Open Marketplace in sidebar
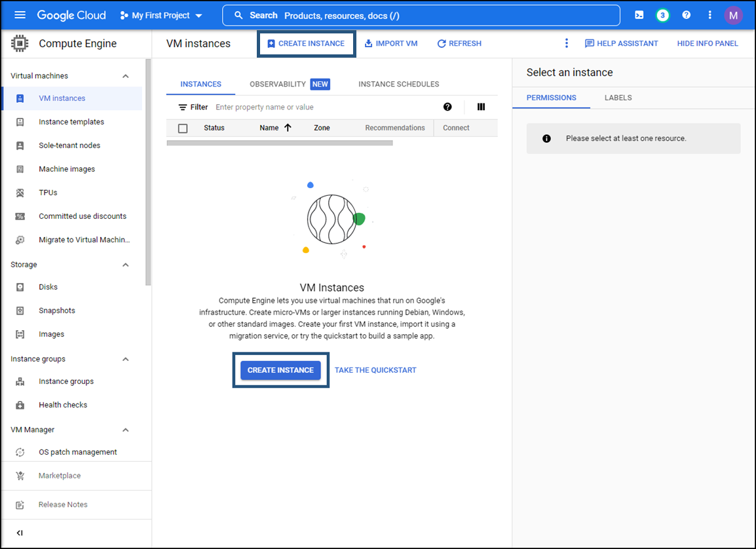The width and height of the screenshot is (756, 549). (x=60, y=476)
